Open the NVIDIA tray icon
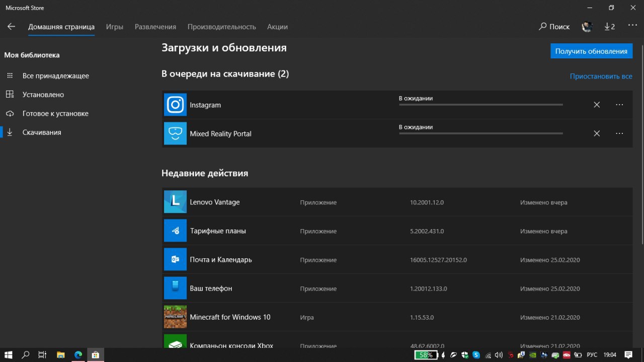The image size is (644, 362). 533,355
